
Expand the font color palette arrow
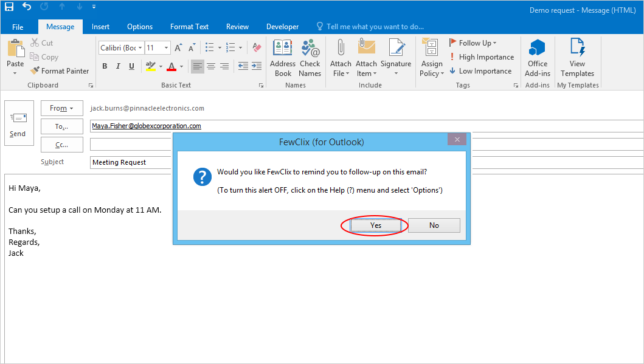tap(182, 66)
